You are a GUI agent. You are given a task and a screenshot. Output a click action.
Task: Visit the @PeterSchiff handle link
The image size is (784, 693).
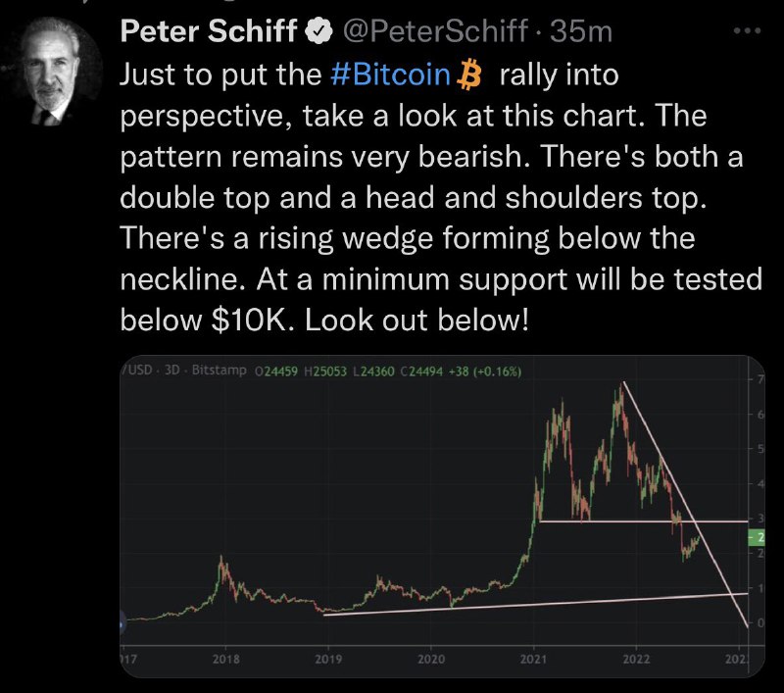coord(435,31)
